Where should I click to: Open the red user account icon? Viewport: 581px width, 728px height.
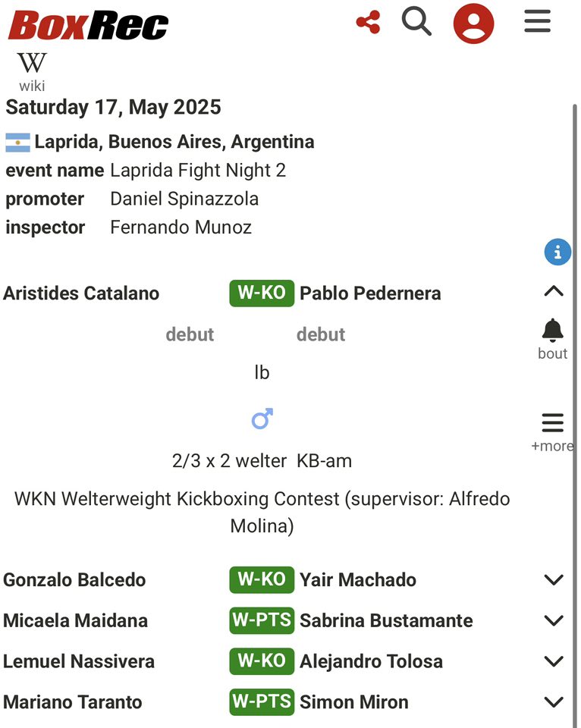[473, 24]
